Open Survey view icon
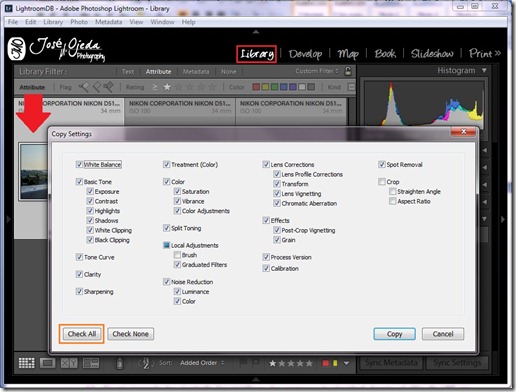Screen dimensions: 516x392 [91, 363]
